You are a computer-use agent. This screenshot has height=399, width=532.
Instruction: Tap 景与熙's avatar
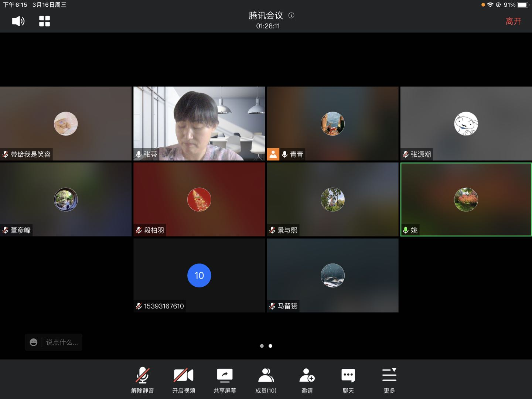(x=332, y=199)
